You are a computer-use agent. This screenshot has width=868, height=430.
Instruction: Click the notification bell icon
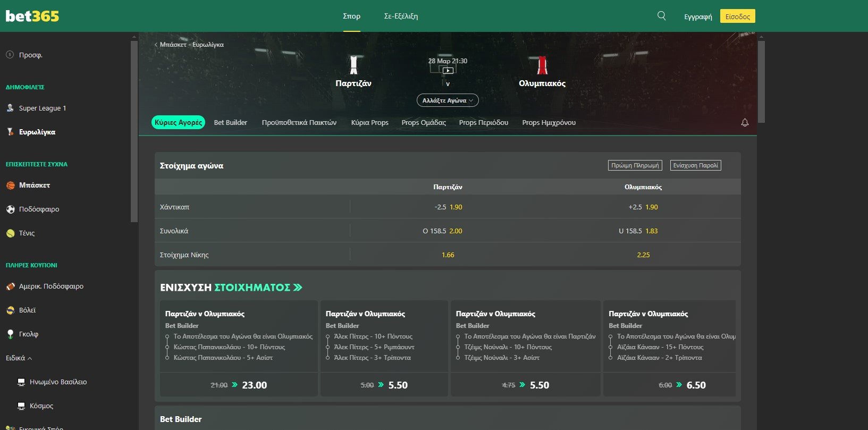pyautogui.click(x=745, y=123)
